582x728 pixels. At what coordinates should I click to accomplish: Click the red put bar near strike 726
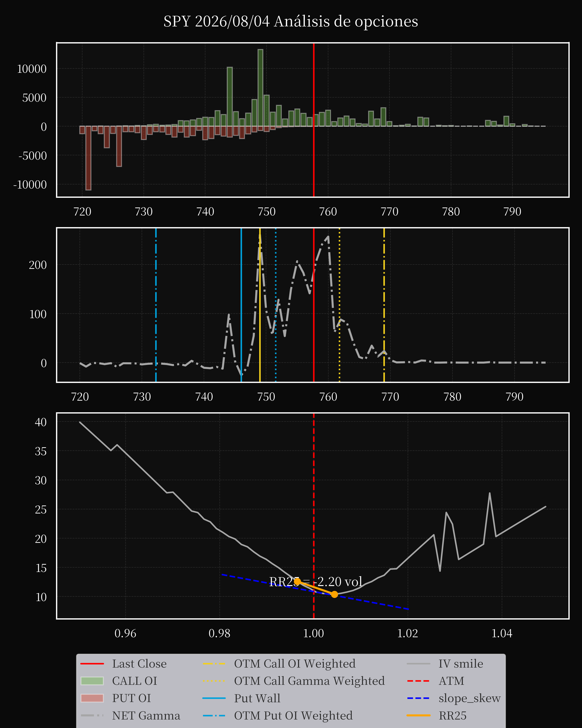point(119,146)
